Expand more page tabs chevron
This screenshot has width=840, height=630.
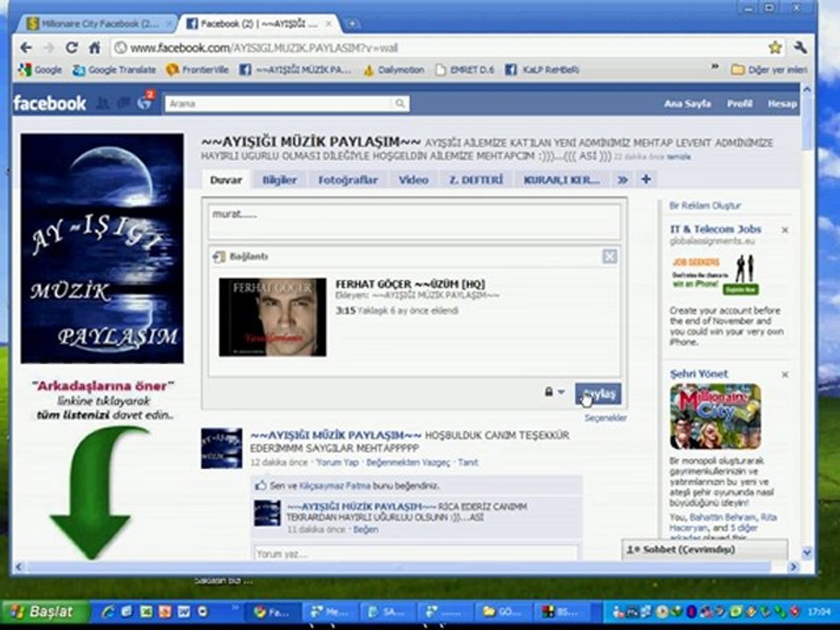(622, 180)
